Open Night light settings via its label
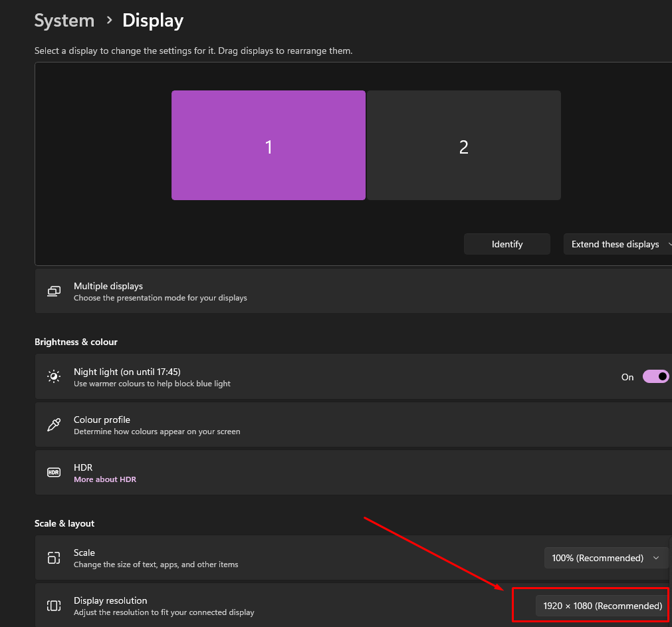This screenshot has width=672, height=627. 127,372
